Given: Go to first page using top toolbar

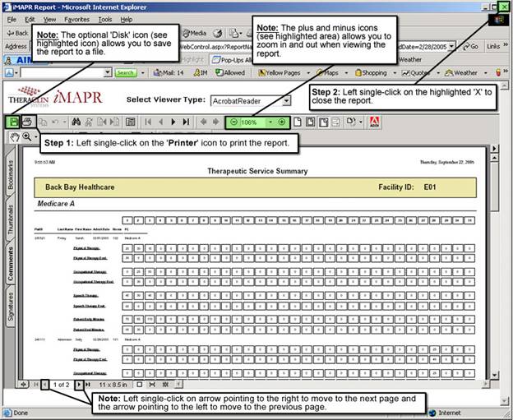Looking at the screenshot, I should pos(148,122).
